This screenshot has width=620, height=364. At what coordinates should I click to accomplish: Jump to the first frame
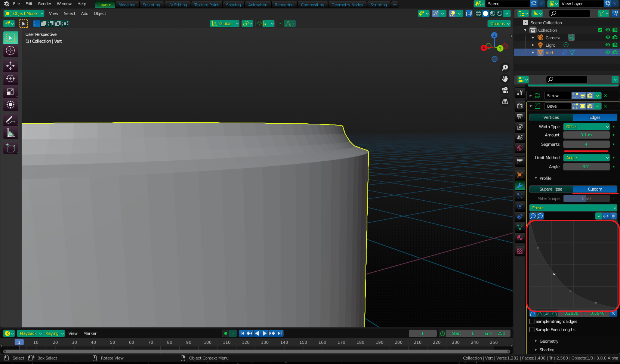click(x=242, y=333)
